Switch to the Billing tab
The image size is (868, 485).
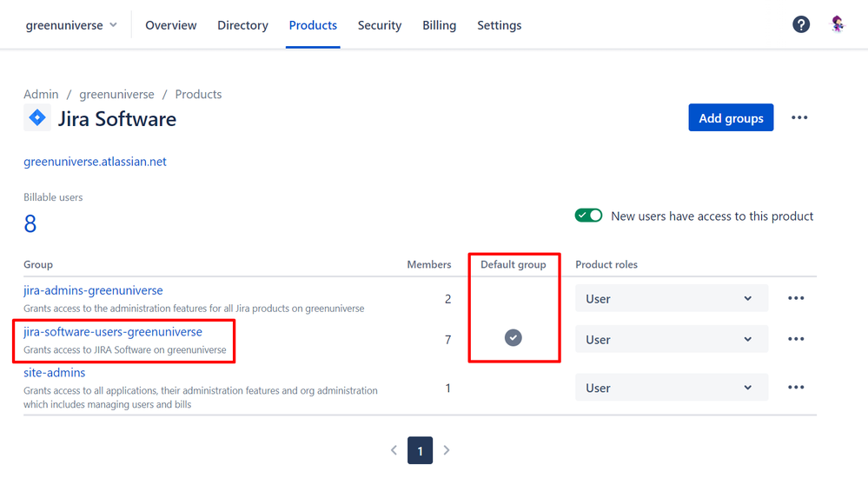[439, 25]
